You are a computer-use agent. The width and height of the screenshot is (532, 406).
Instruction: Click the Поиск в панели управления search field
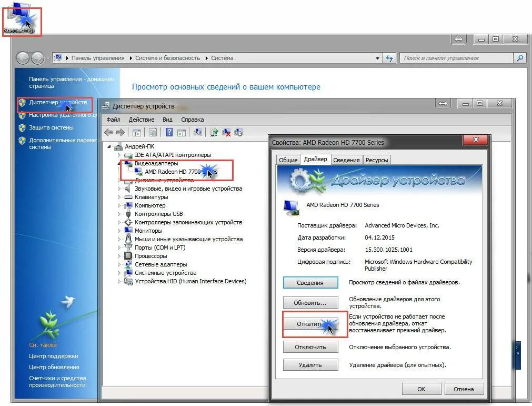click(x=456, y=58)
